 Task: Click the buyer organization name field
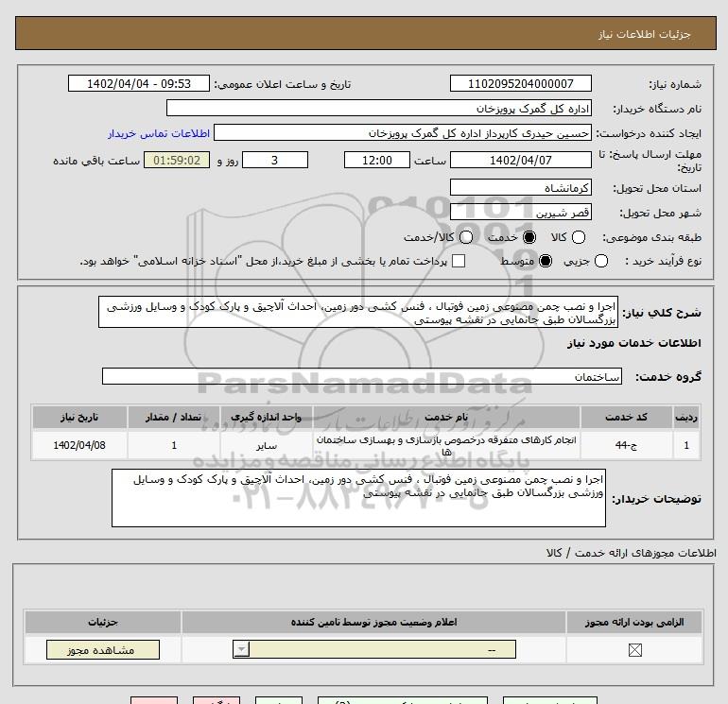coord(379,108)
